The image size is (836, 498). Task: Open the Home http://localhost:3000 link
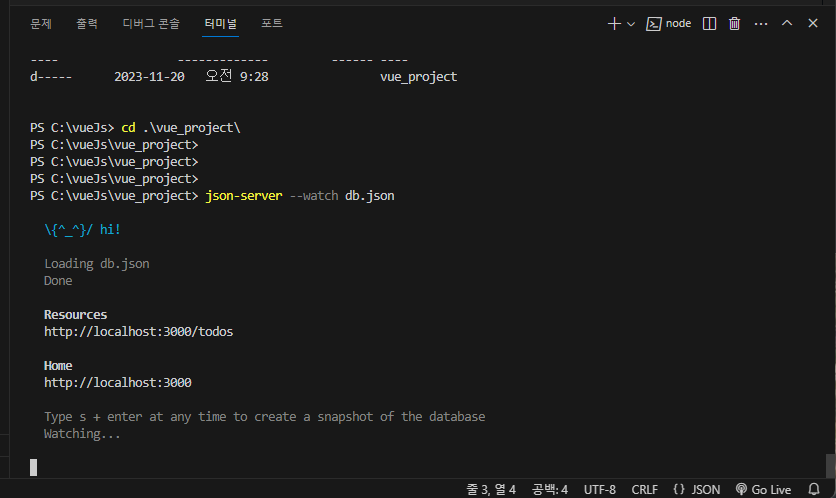point(118,383)
